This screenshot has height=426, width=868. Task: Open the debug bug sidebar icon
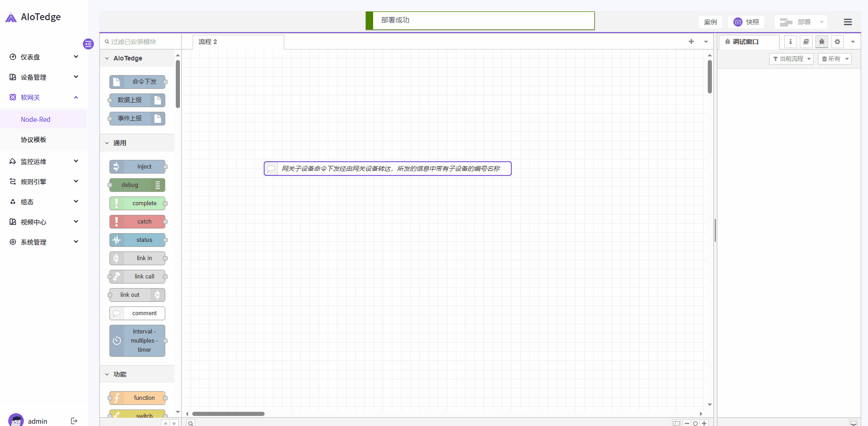[821, 42]
